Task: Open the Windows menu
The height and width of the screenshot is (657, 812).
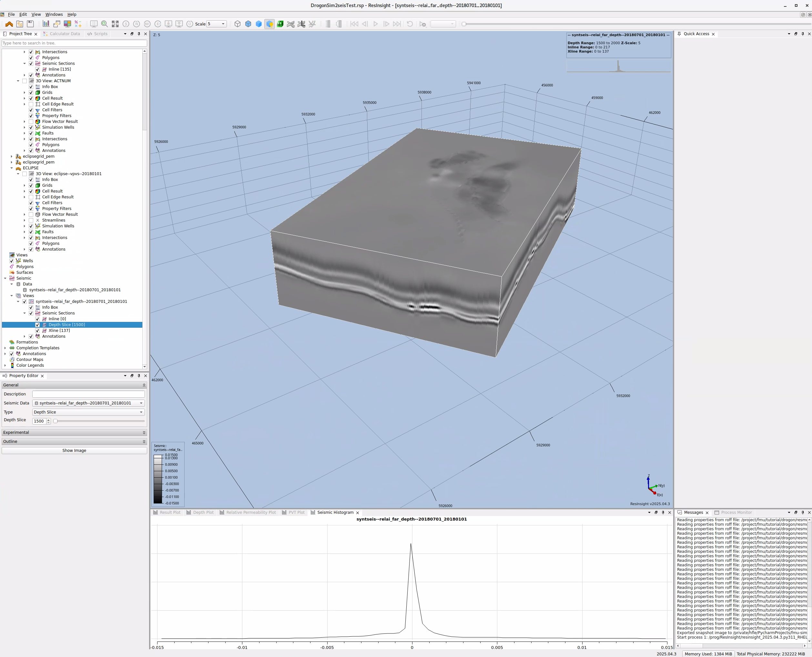Action: (54, 15)
